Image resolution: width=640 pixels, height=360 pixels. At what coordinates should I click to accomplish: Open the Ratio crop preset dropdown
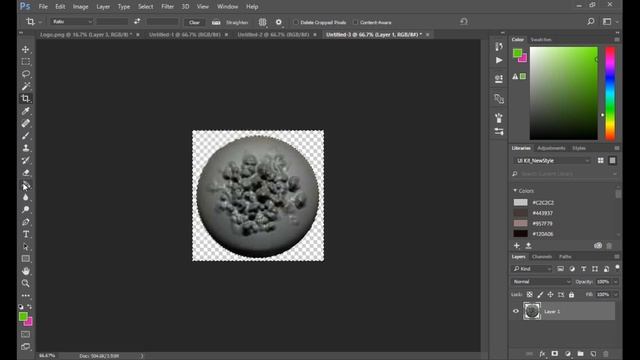click(x=71, y=22)
